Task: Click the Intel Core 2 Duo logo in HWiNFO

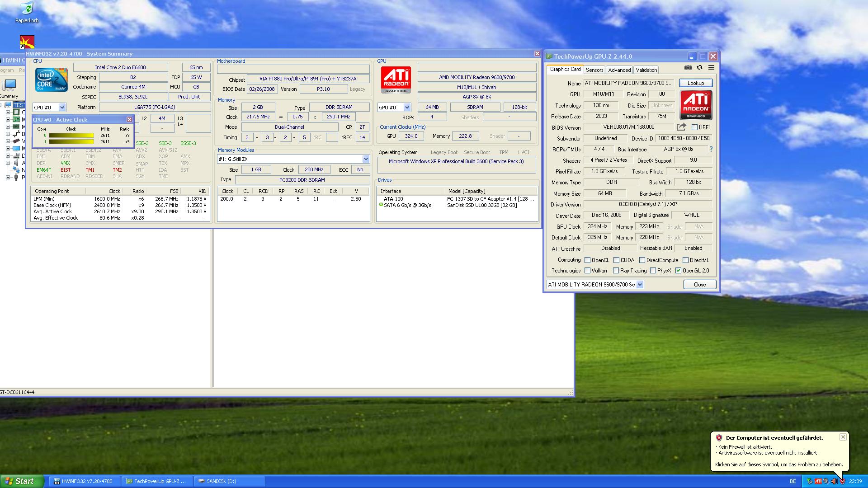Action: (x=51, y=80)
